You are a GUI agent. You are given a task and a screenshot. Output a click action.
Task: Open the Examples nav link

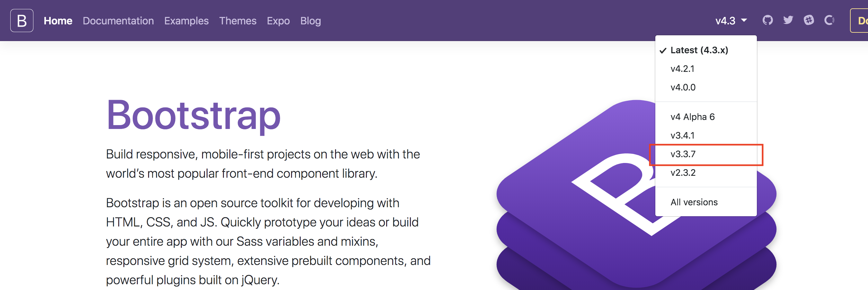pyautogui.click(x=186, y=21)
